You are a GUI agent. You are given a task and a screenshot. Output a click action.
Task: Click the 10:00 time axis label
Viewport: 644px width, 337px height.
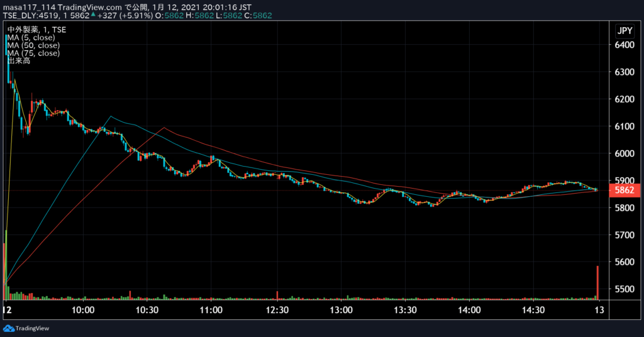click(x=83, y=310)
